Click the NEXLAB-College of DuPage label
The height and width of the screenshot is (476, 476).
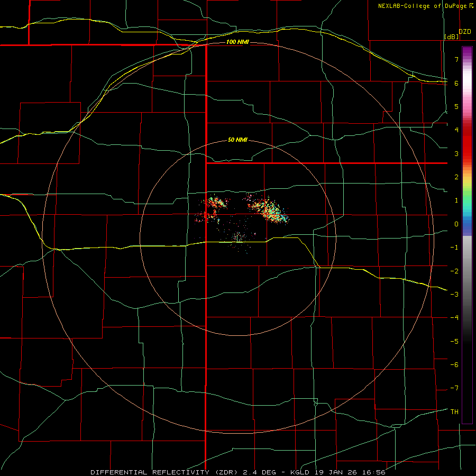[x=425, y=6]
